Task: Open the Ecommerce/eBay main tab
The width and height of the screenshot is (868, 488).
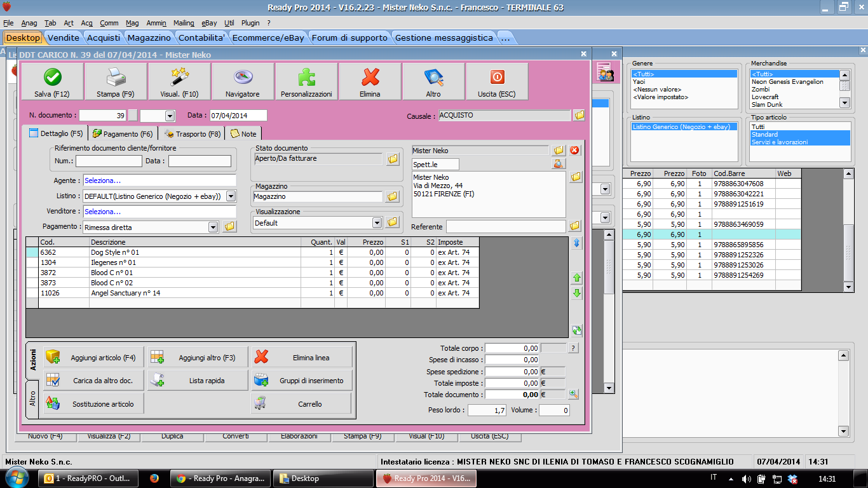Action: click(x=268, y=37)
